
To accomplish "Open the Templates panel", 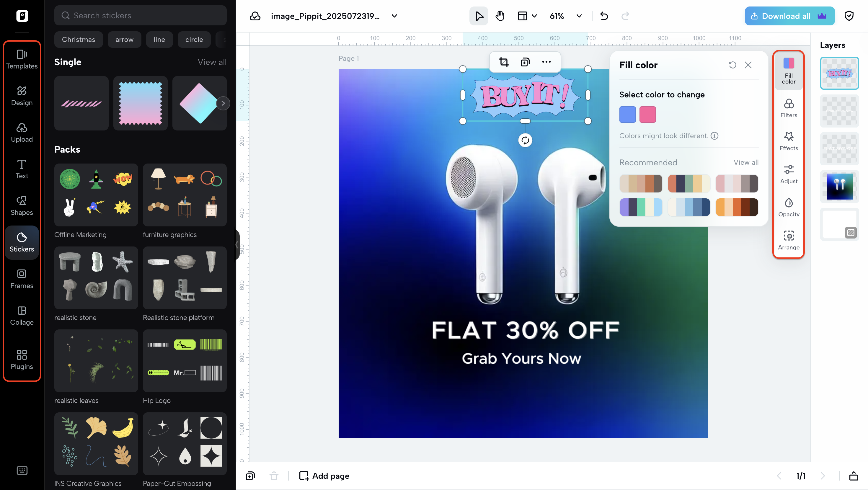I will click(x=22, y=60).
